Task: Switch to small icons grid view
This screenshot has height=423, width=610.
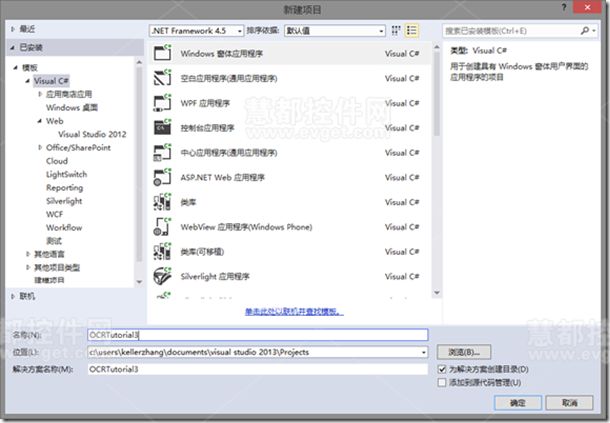Action: (x=396, y=30)
